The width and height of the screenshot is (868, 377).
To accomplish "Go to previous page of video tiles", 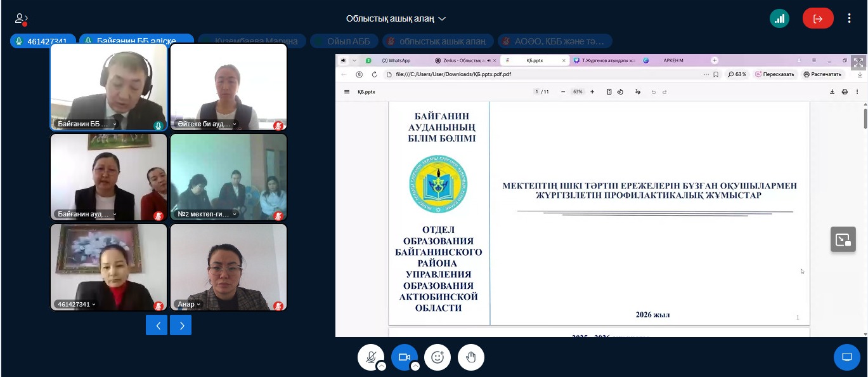I will 157,325.
